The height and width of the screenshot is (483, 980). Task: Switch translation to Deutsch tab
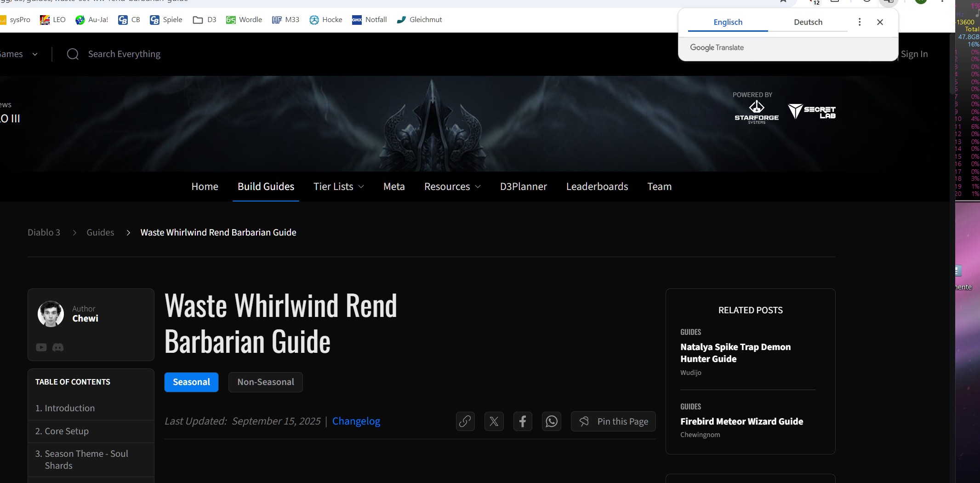(x=808, y=22)
